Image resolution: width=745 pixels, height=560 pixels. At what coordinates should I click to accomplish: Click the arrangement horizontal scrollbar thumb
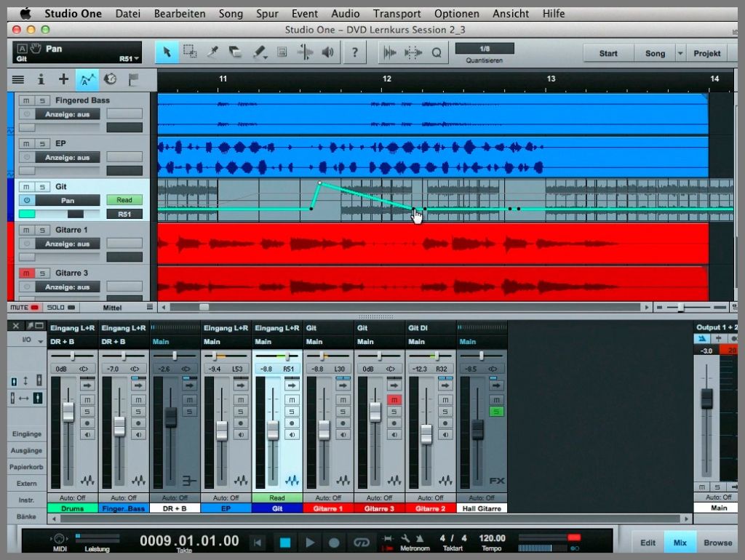[x=204, y=308]
